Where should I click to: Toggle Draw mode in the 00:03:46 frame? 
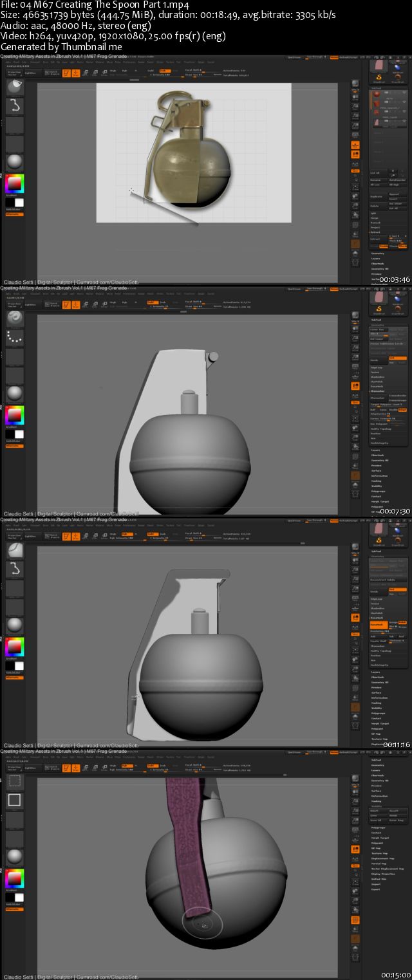(76, 73)
